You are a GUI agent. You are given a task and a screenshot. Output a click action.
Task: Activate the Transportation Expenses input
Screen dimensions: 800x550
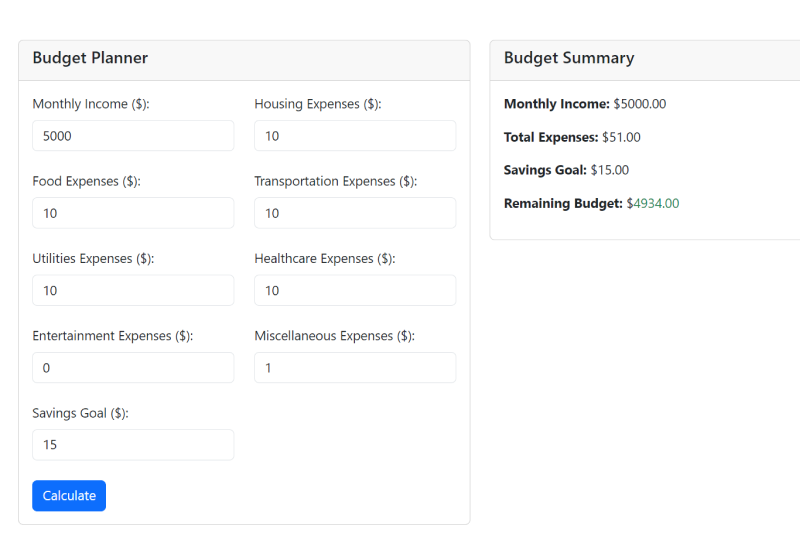point(355,213)
